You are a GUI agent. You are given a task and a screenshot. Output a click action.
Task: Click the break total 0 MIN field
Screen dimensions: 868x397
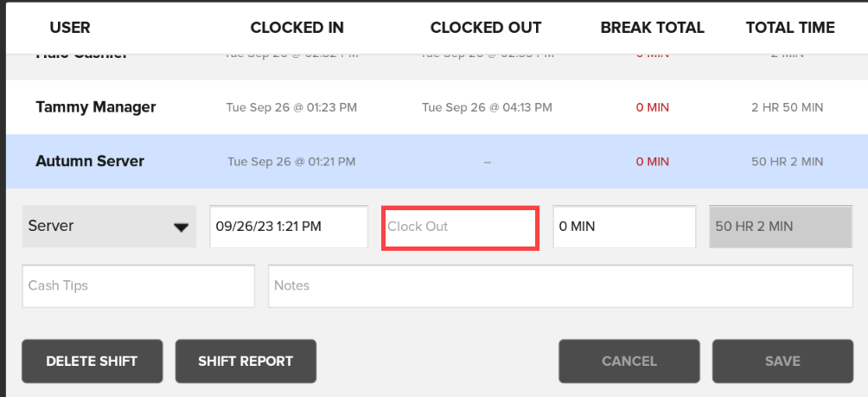click(624, 227)
